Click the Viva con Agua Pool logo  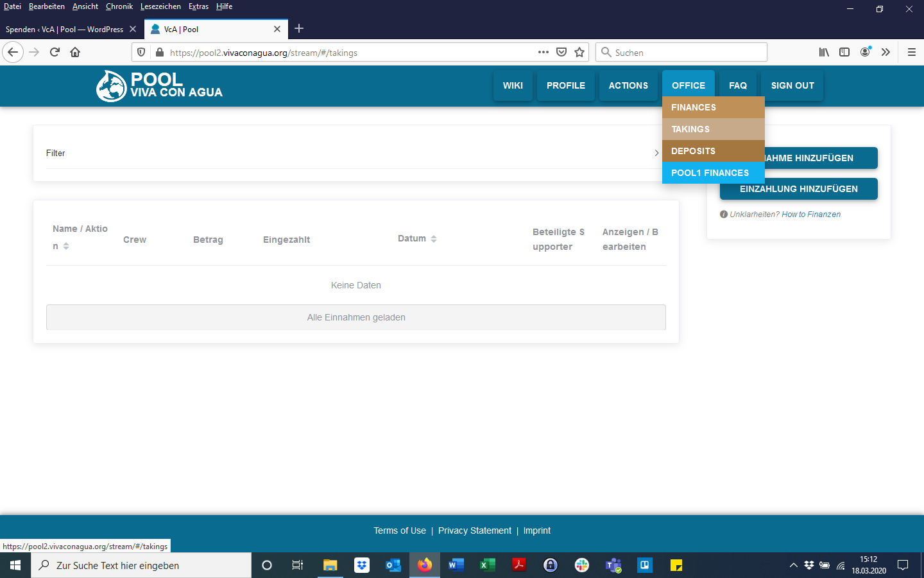point(159,85)
